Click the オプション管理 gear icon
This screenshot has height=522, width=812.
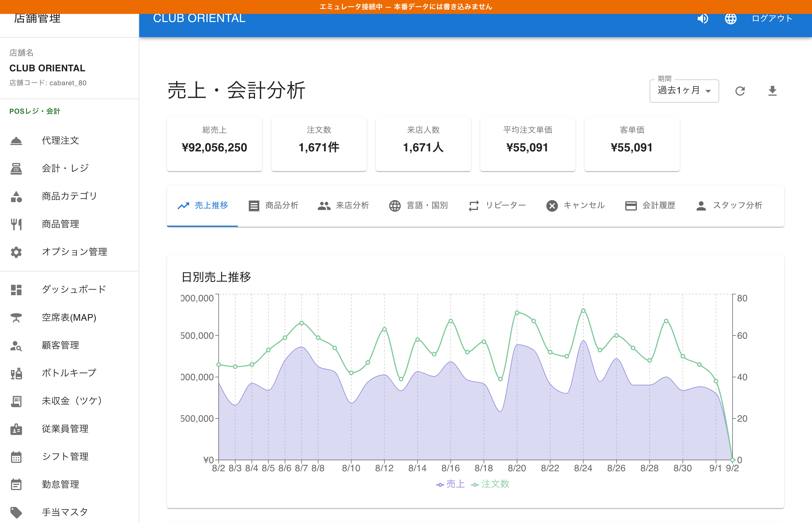(16, 252)
